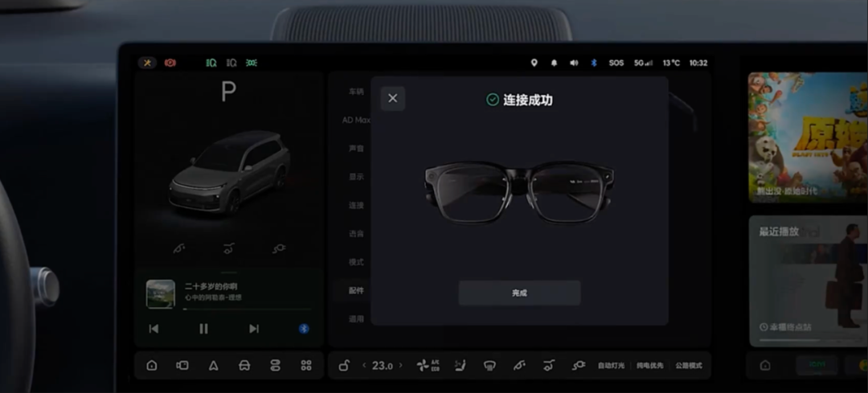
Task: Tap the green position lights indicator
Action: click(x=252, y=63)
